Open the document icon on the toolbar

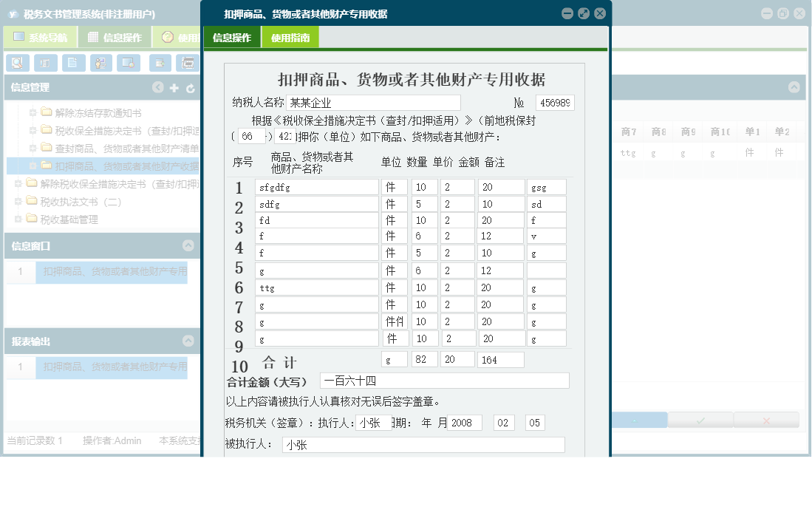click(x=72, y=63)
